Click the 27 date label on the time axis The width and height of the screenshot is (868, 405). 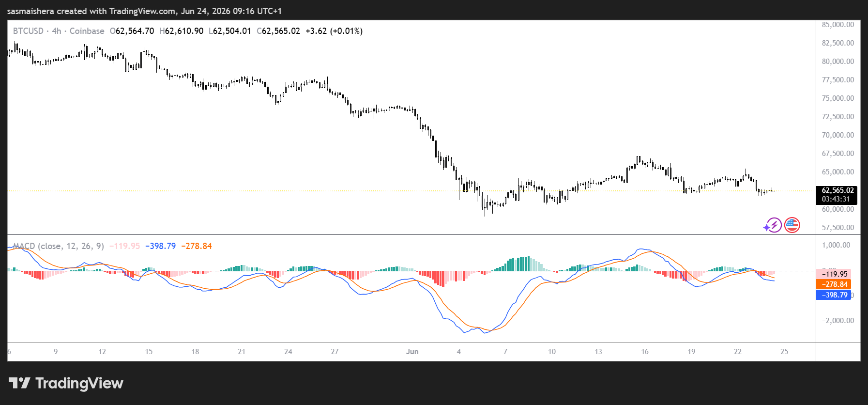click(x=335, y=352)
